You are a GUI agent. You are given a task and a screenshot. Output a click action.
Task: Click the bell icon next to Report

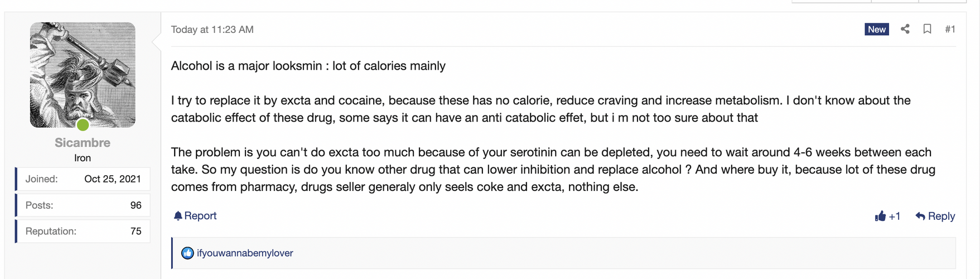178,216
